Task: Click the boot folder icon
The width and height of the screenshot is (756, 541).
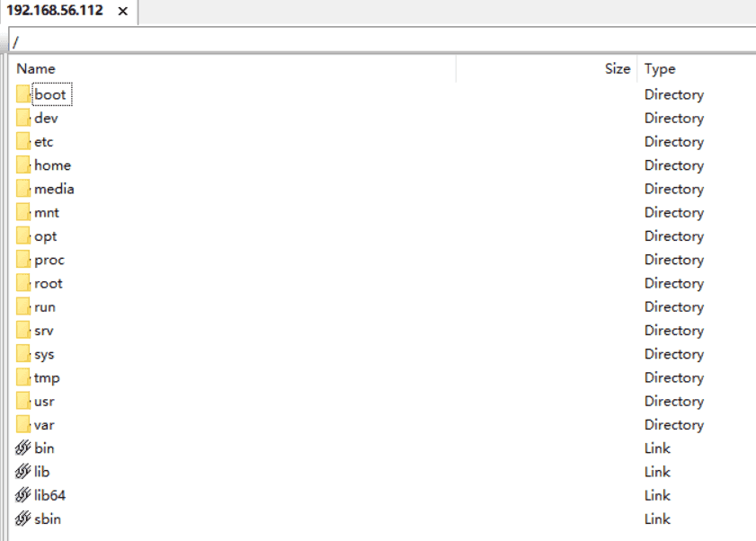Action: (23, 94)
